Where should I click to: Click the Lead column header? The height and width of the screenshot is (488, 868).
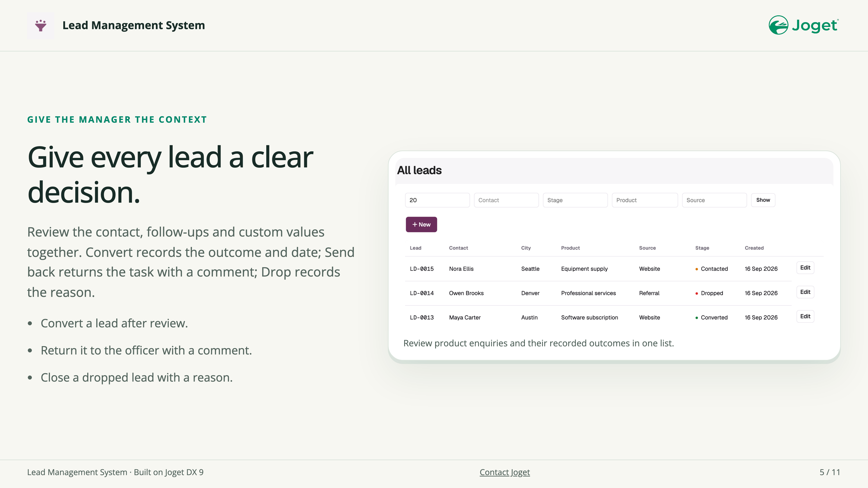[x=415, y=248]
